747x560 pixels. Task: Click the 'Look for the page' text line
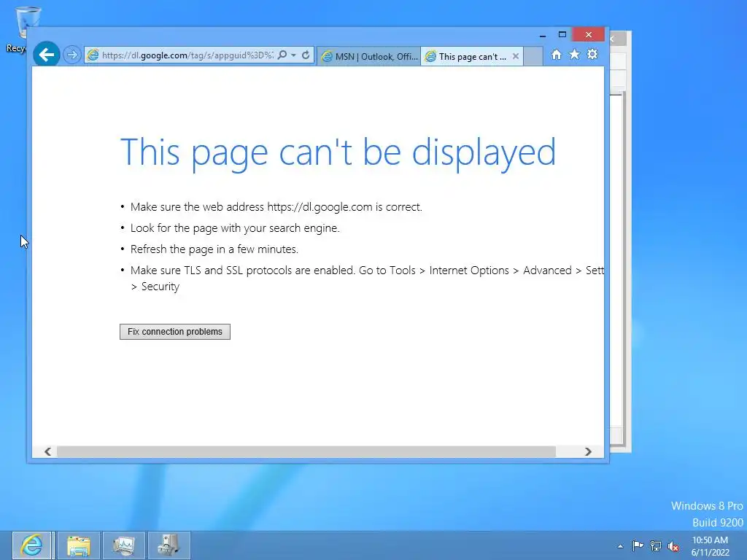(235, 228)
